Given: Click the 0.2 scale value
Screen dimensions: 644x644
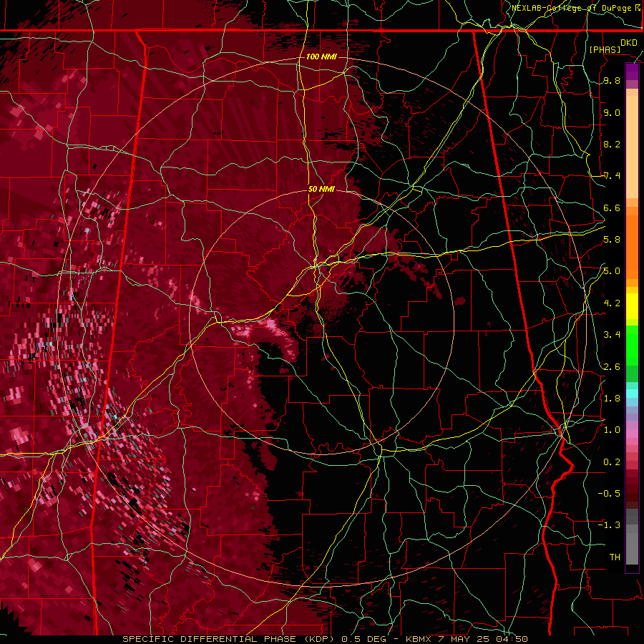Looking at the screenshot, I should (x=612, y=462).
